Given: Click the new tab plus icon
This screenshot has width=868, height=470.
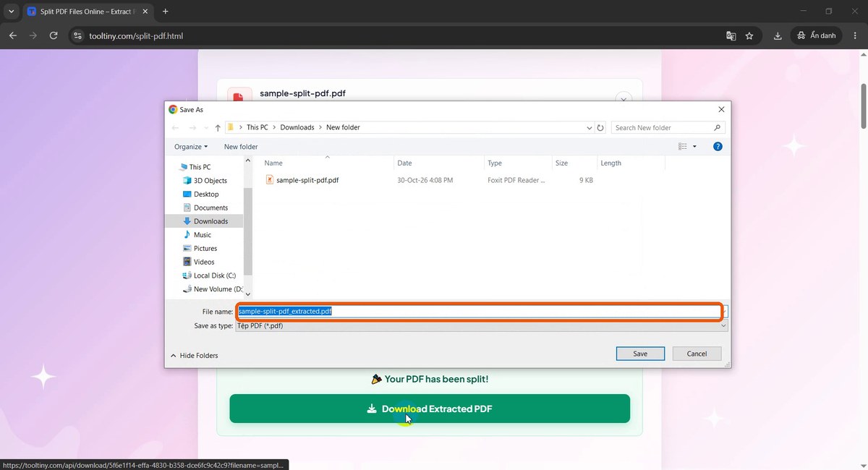Looking at the screenshot, I should tap(165, 12).
